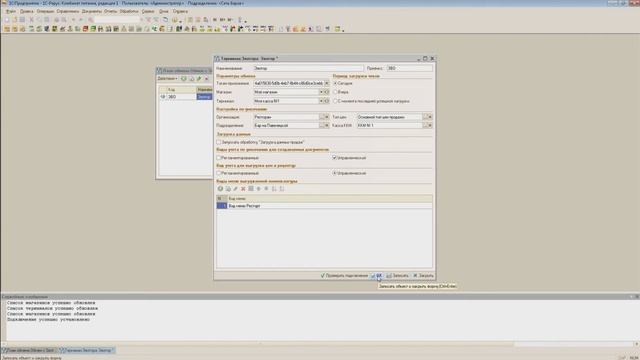Open the Подразделение selection (ellipsis button)
The image size is (640, 360).
click(321, 126)
